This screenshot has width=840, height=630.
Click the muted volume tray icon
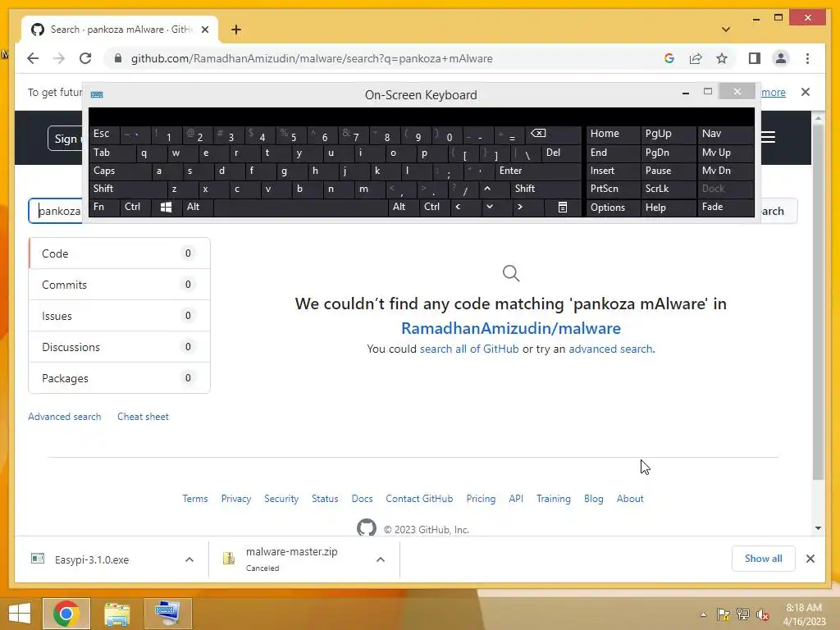click(762, 614)
